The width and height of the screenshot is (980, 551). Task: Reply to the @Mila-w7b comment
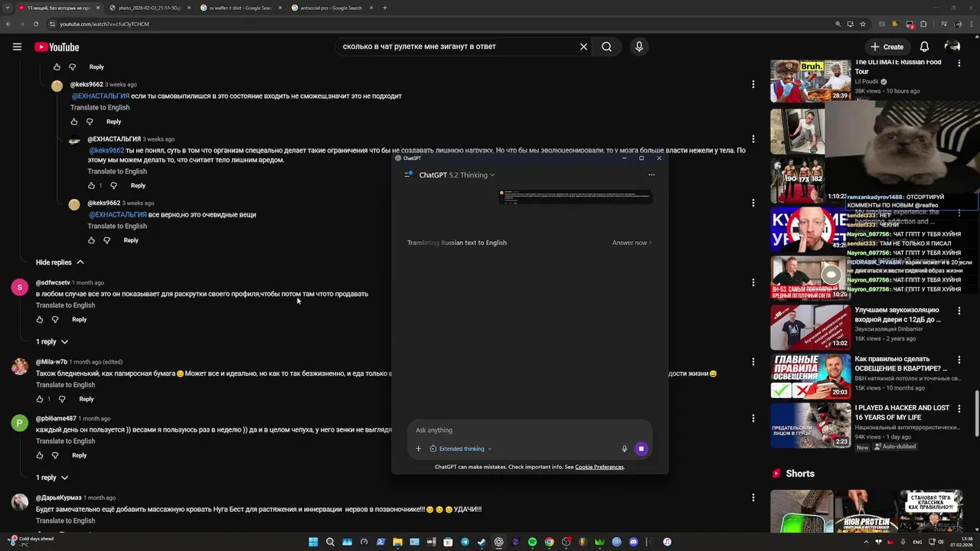click(x=87, y=399)
